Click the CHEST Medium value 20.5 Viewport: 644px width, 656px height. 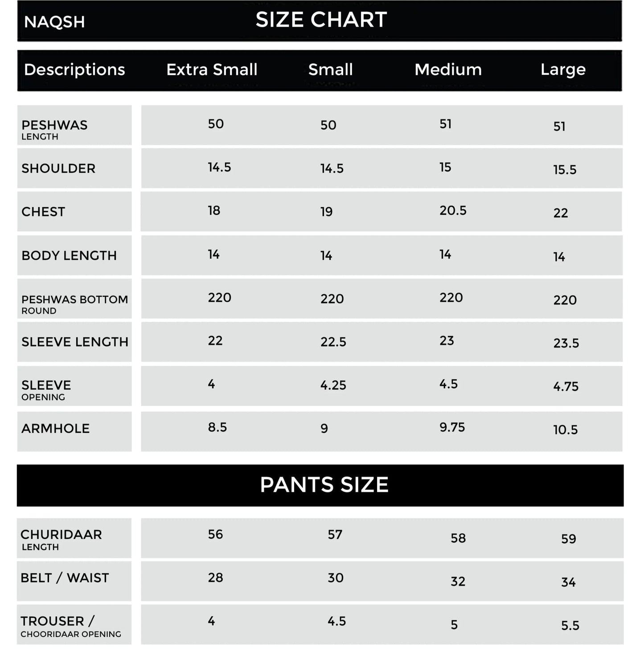(x=453, y=210)
